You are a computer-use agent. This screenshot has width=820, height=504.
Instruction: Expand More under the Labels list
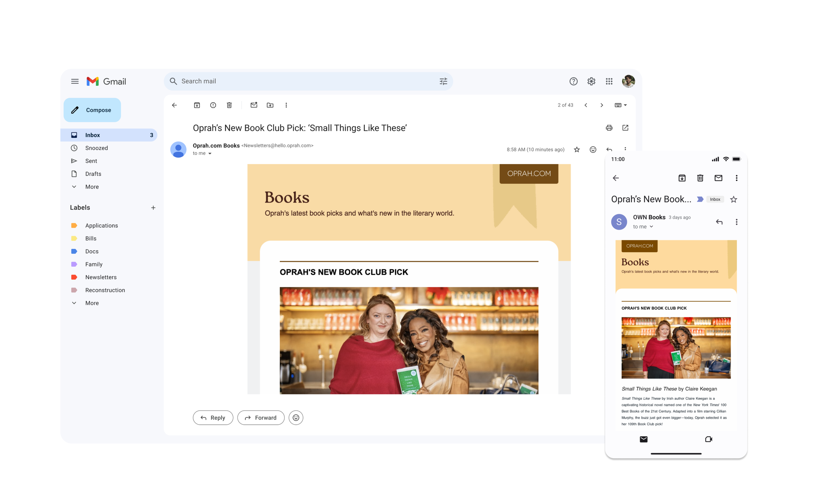[x=92, y=303]
